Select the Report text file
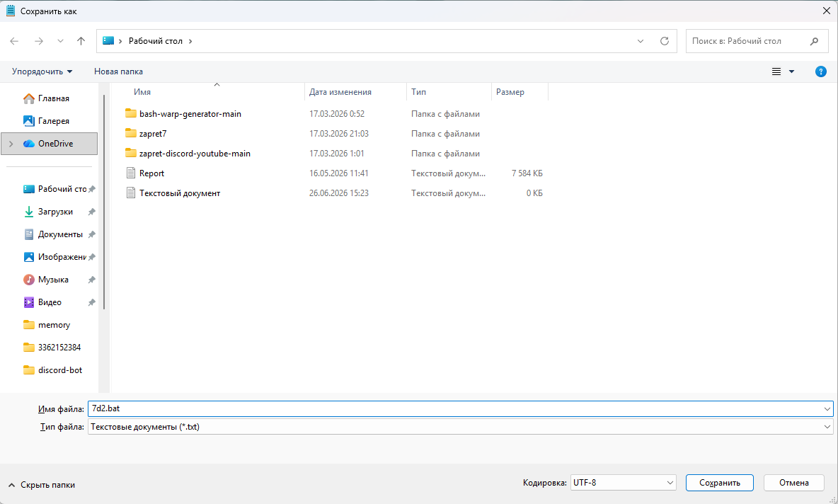The height and width of the screenshot is (504, 838). pyautogui.click(x=151, y=173)
